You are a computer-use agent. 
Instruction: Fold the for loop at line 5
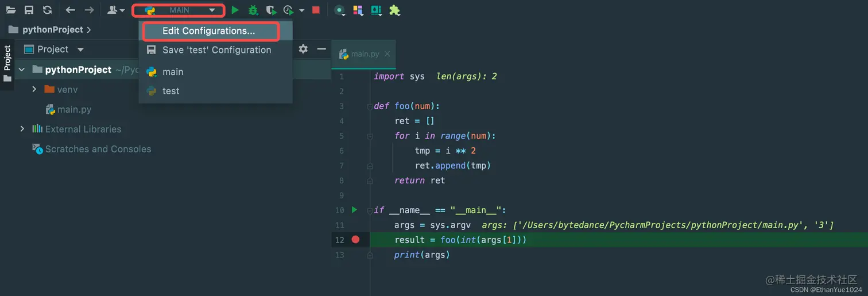tap(370, 136)
